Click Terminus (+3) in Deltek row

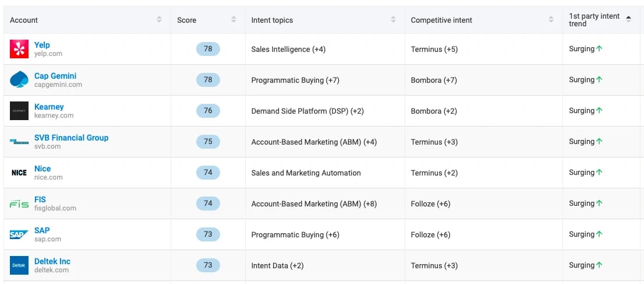pyautogui.click(x=434, y=265)
